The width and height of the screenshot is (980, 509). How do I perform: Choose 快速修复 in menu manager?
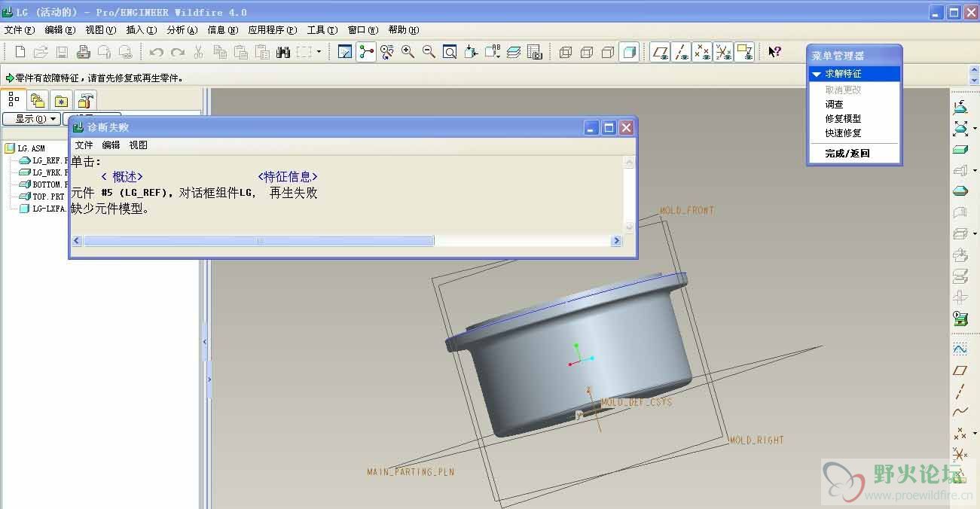843,133
